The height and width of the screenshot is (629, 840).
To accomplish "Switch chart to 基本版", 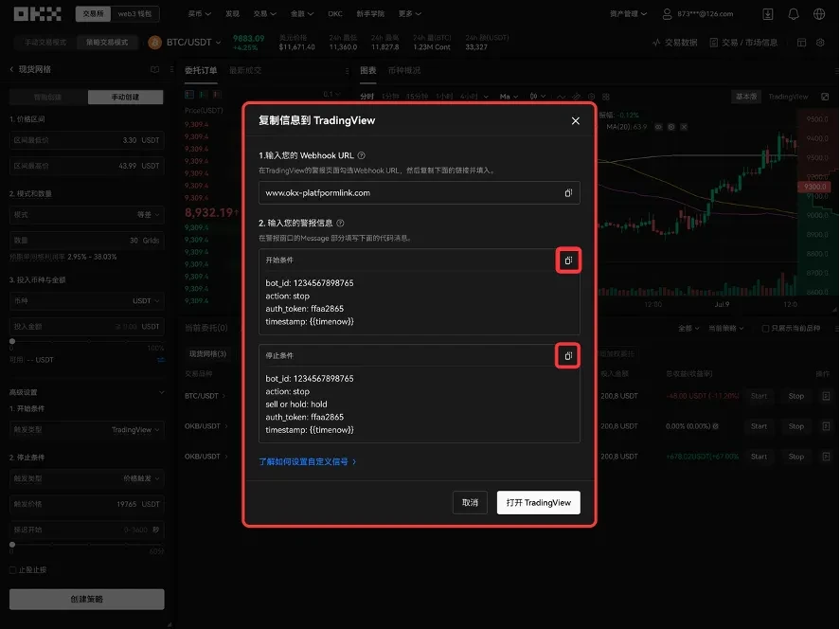I will 746,97.
